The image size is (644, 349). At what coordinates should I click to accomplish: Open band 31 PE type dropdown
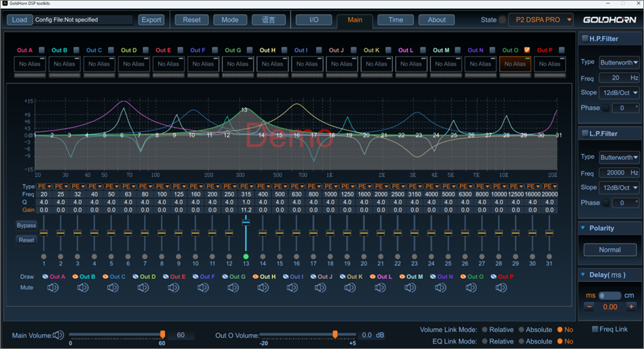click(x=549, y=186)
